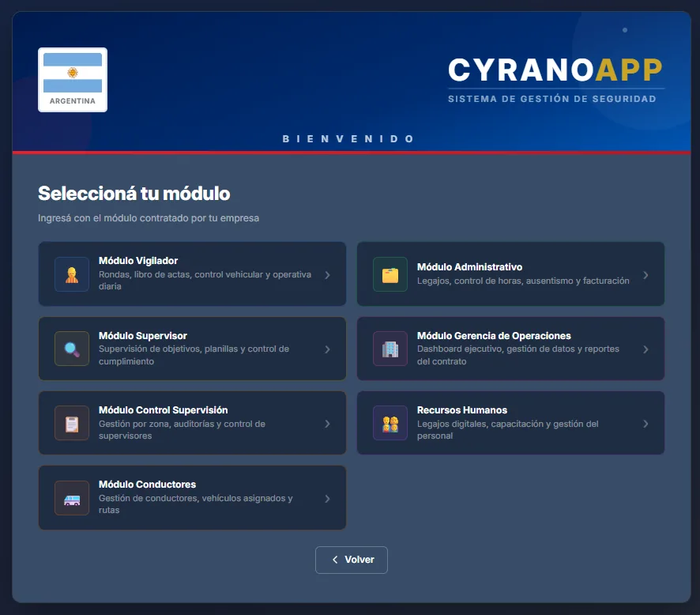Image resolution: width=700 pixels, height=615 pixels.
Task: Click the BIENVENIDO banner text
Action: click(348, 139)
